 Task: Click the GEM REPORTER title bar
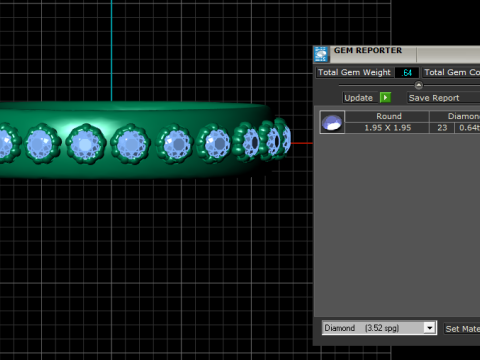(x=397, y=54)
